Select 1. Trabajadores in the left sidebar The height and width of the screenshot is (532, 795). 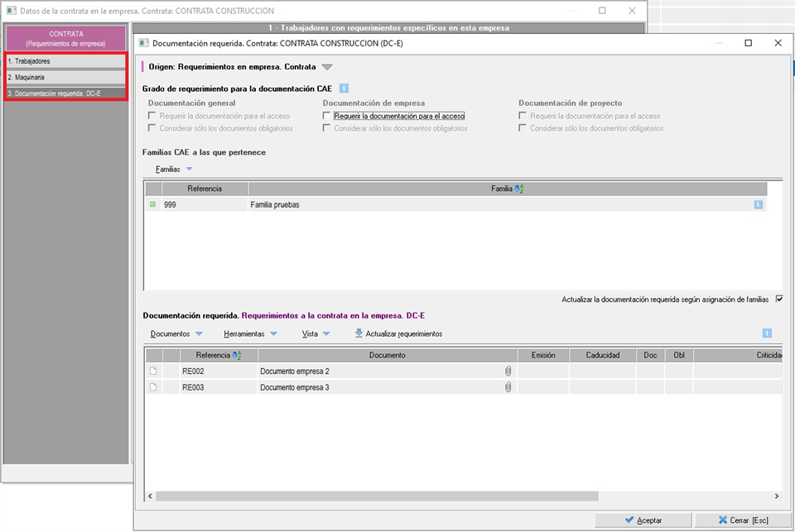point(66,61)
